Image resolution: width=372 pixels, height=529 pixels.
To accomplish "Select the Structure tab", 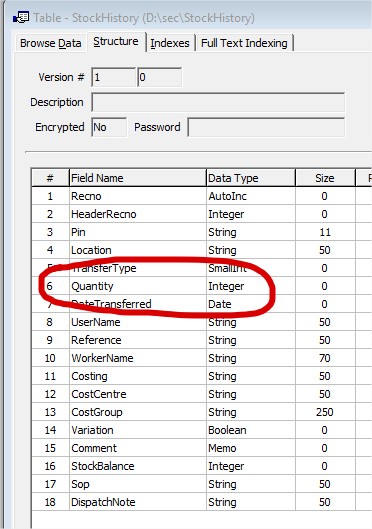I will [x=116, y=41].
